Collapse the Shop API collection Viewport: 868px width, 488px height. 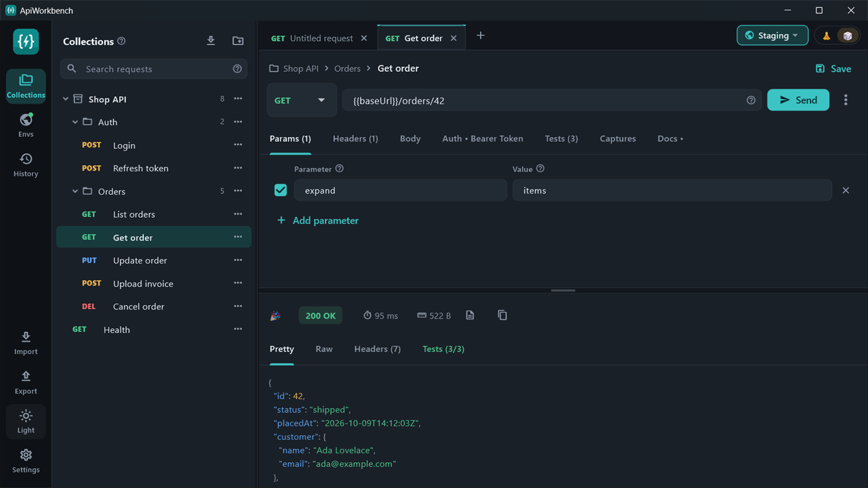tap(66, 99)
